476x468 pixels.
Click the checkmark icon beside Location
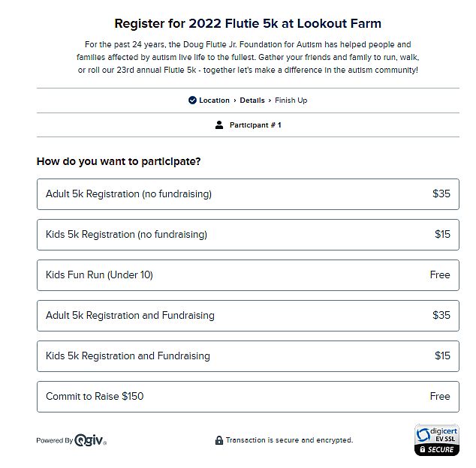click(x=192, y=100)
